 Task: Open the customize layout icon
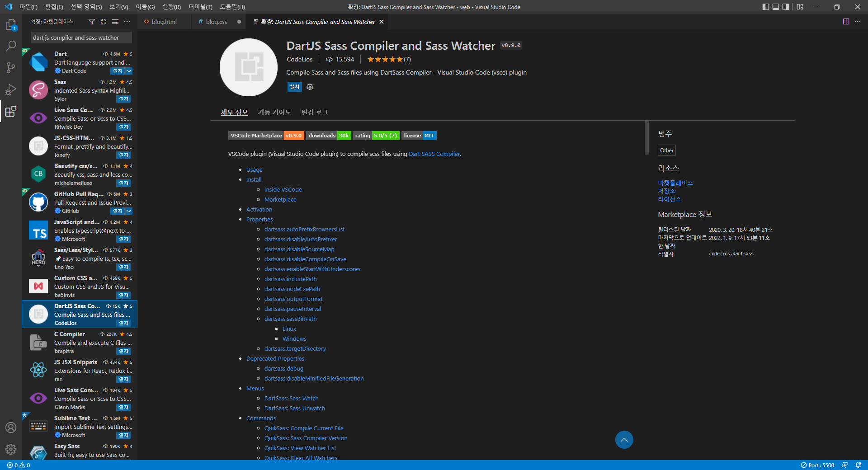800,7
